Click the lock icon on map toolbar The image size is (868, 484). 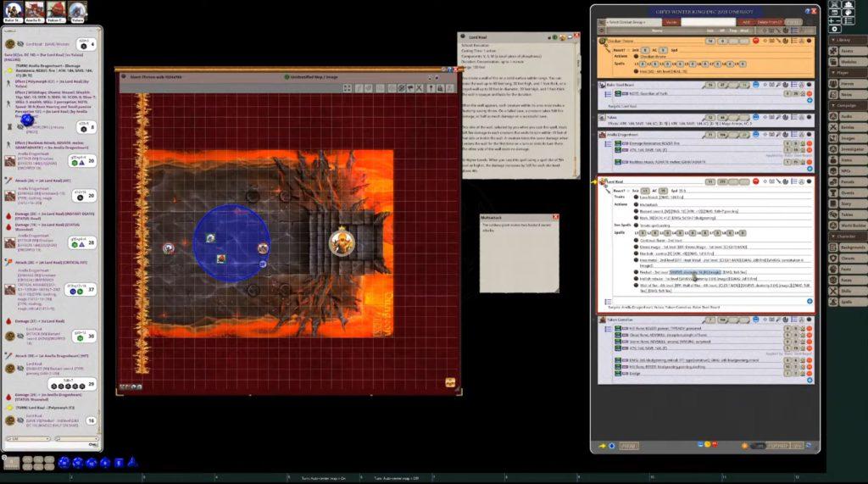[441, 88]
